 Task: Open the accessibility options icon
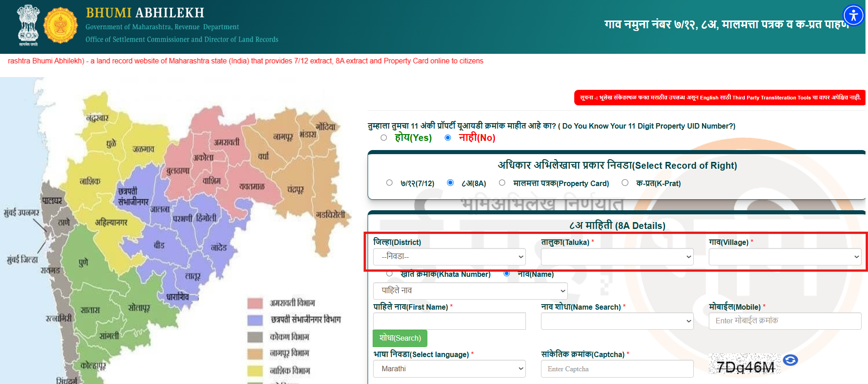853,16
